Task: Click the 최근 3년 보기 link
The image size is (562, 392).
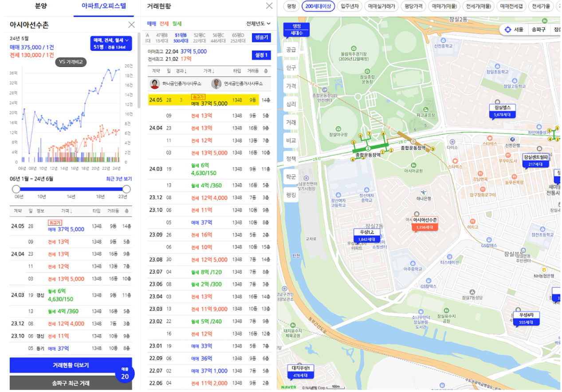Action: tap(119, 179)
